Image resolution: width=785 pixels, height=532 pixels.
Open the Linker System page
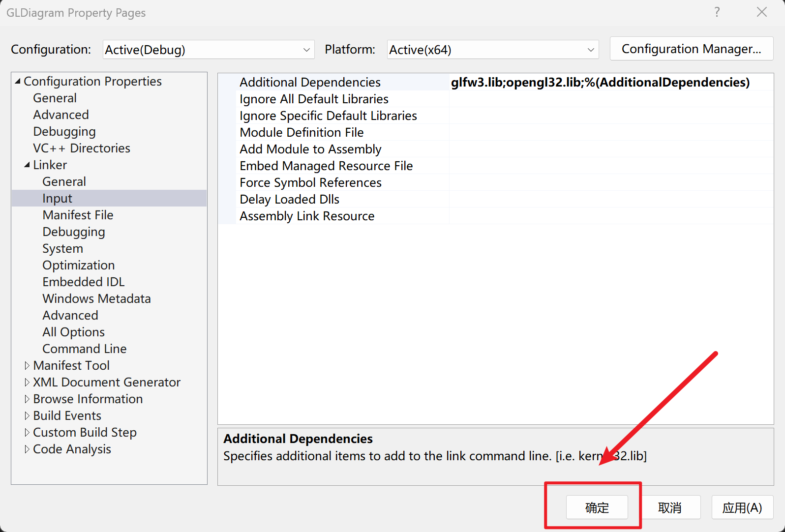tap(63, 249)
